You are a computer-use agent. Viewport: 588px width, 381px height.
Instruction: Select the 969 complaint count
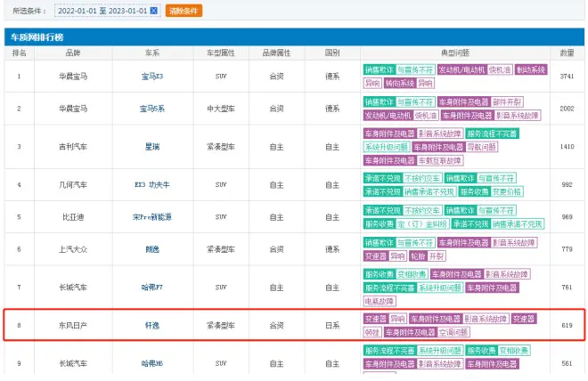tap(567, 217)
